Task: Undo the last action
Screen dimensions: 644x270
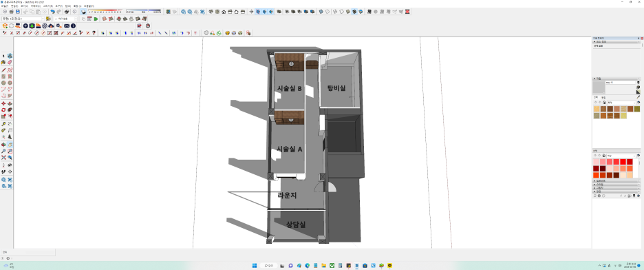Action: [x=52, y=12]
